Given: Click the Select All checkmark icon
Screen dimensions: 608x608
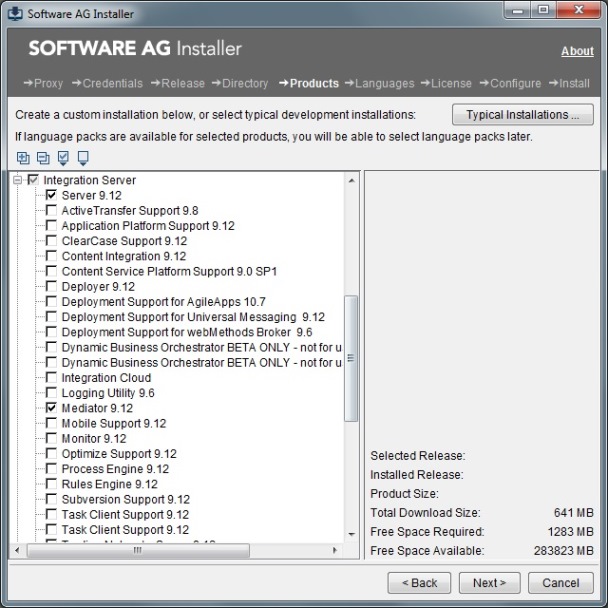Looking at the screenshot, I should click(63, 158).
